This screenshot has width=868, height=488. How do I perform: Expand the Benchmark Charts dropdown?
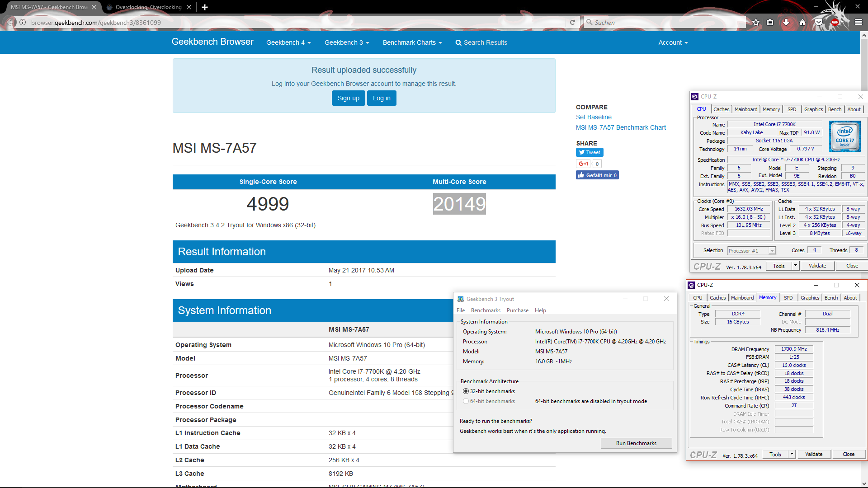pyautogui.click(x=412, y=42)
